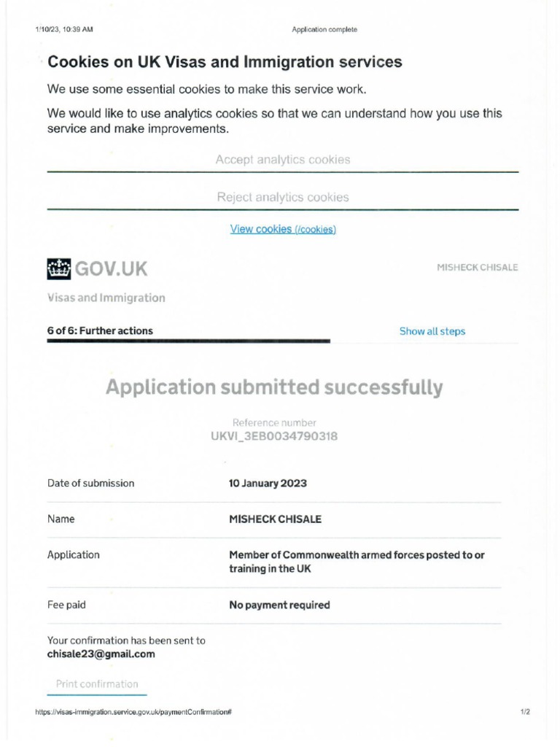Viewport: 560px width, 747px height.
Task: Select the 10 January 2023 submission date
Action: [x=268, y=483]
